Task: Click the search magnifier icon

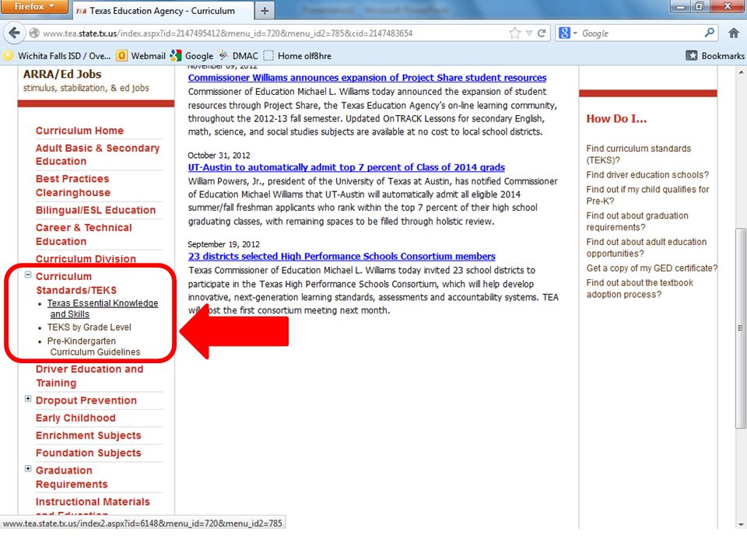Action: point(710,33)
